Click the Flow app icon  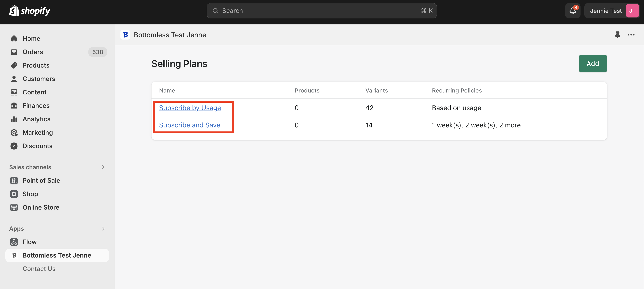pyautogui.click(x=14, y=242)
